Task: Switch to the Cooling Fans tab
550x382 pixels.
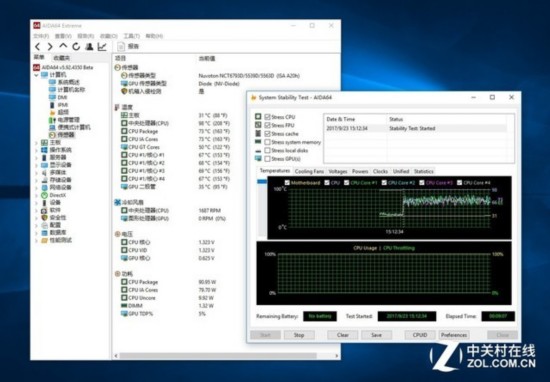Action: (x=309, y=171)
